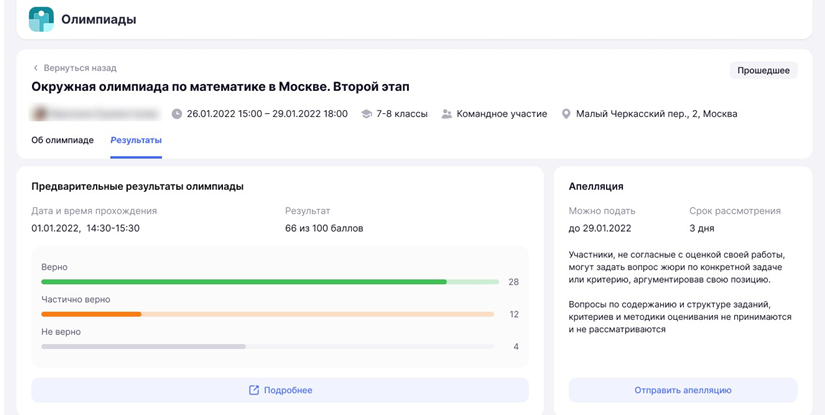
Task: Click the Прошедшее status badge
Action: pyautogui.click(x=763, y=70)
